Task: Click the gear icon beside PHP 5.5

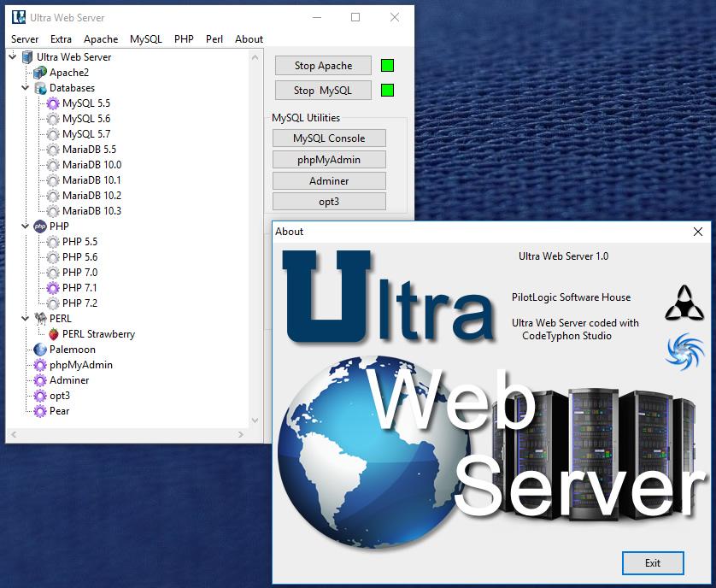Action: coord(53,242)
